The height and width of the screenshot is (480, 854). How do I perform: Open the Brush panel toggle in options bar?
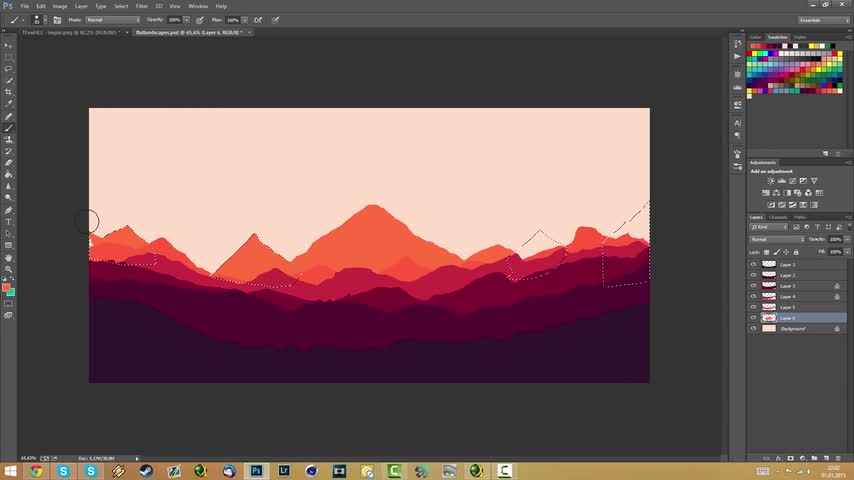(57, 20)
